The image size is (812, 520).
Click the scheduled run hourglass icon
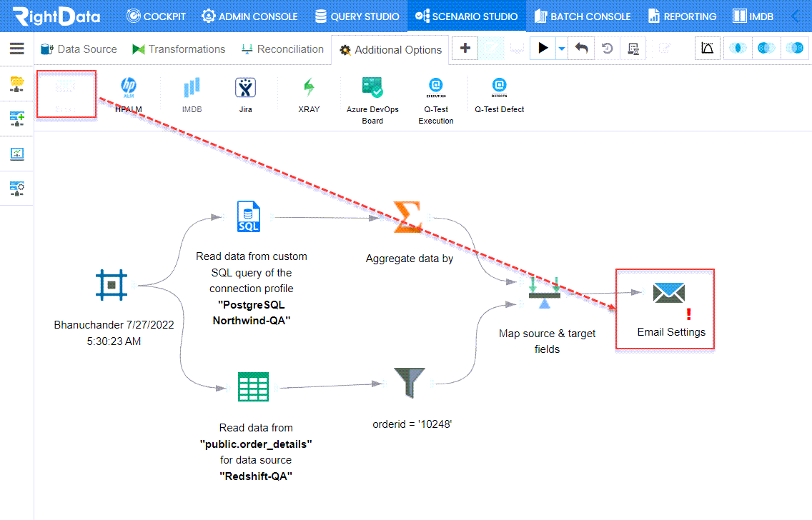[633, 48]
